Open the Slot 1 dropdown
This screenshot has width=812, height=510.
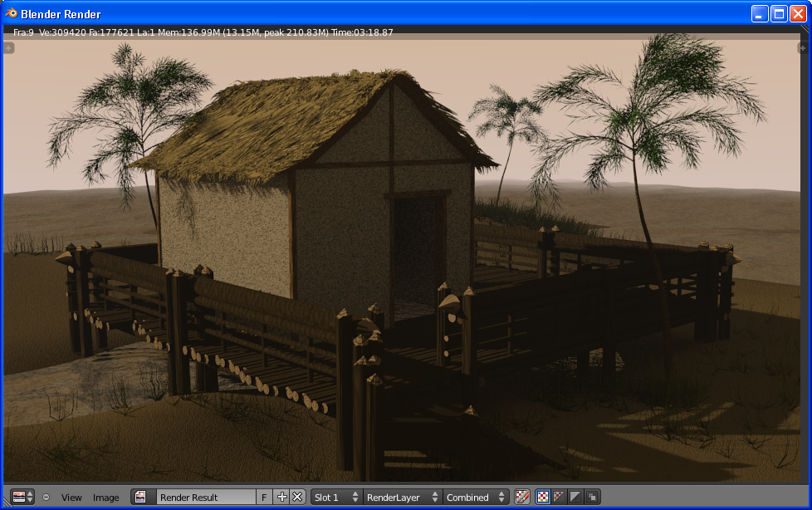(x=336, y=497)
